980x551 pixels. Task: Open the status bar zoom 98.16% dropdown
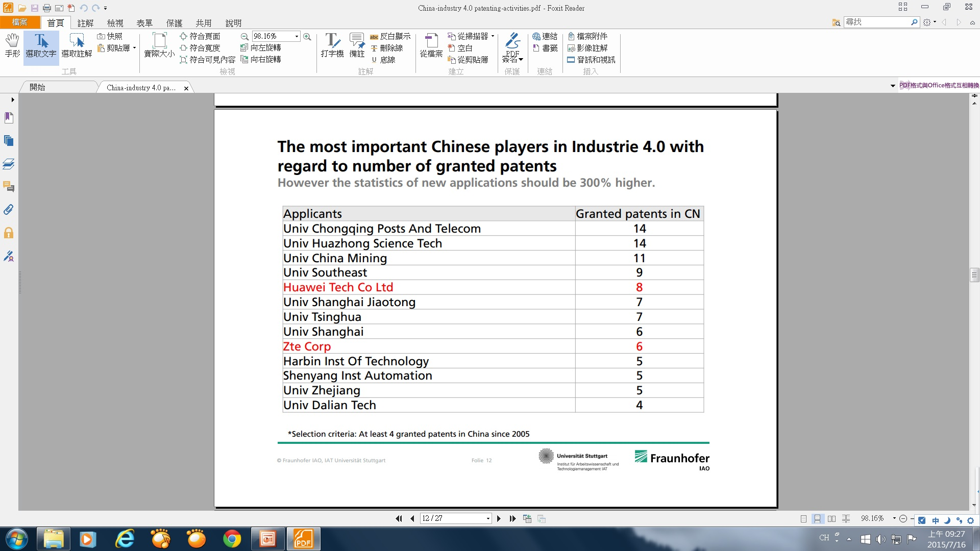[894, 518]
